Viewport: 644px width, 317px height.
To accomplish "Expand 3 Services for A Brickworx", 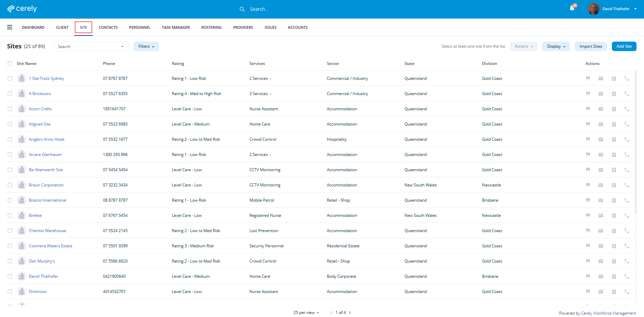I will 260,94.
